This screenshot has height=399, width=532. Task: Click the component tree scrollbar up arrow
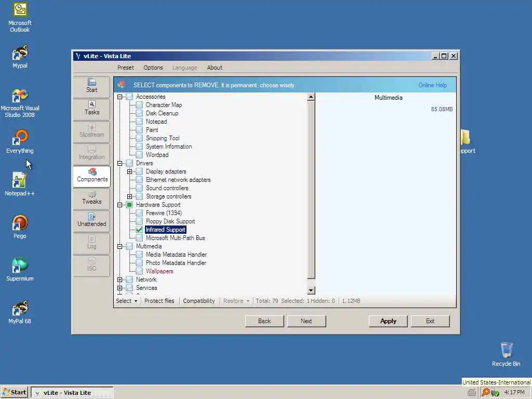[311, 97]
